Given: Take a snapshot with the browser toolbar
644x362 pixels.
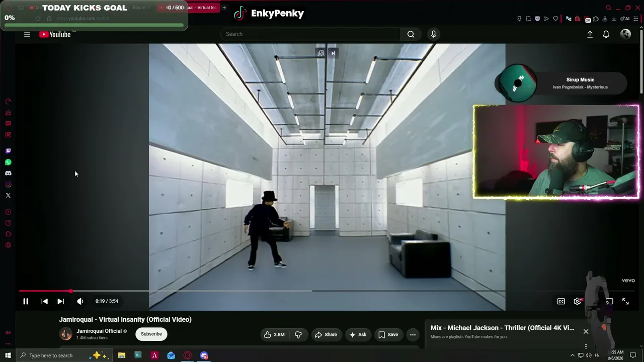Looking at the screenshot, I should pyautogui.click(x=528, y=19).
